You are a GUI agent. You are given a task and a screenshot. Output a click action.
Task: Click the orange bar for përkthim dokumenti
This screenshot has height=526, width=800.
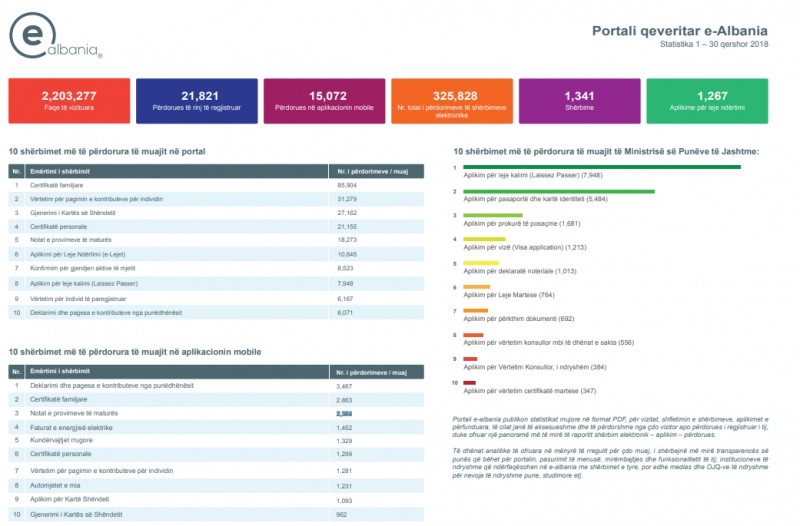[476, 310]
